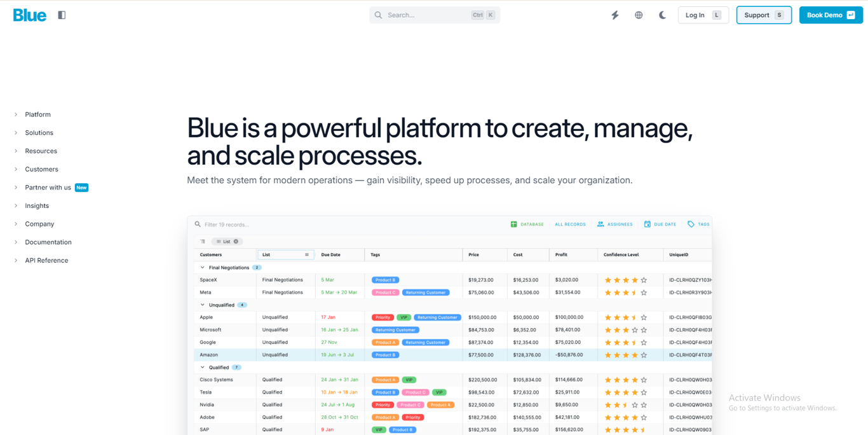The width and height of the screenshot is (868, 435).
Task: Click the Meta customer cell
Action: click(205, 293)
